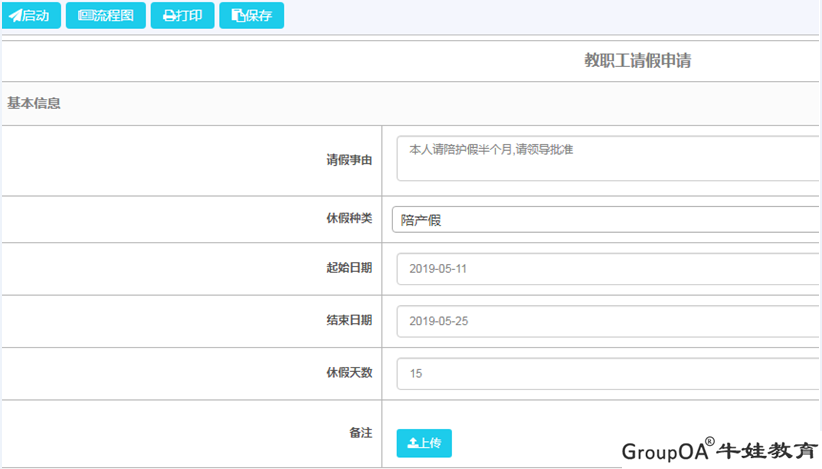Click the 结束日期 label
This screenshot has width=822, height=469.
point(349,320)
